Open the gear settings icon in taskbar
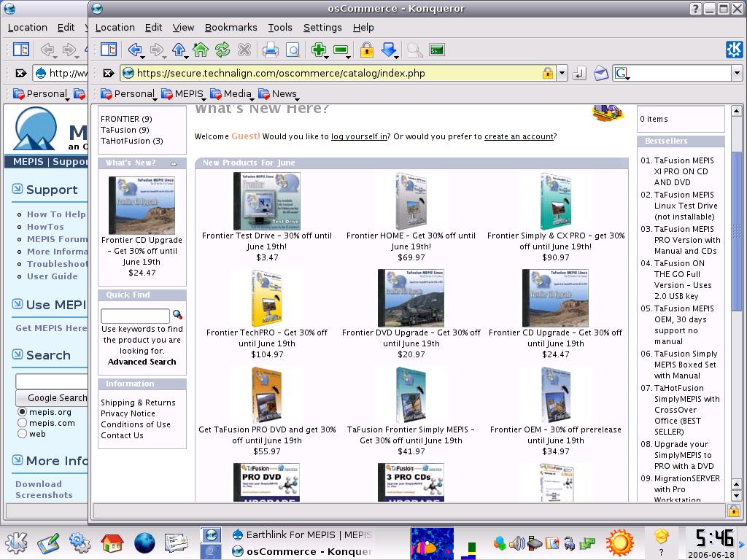The image size is (747, 560). (x=80, y=542)
